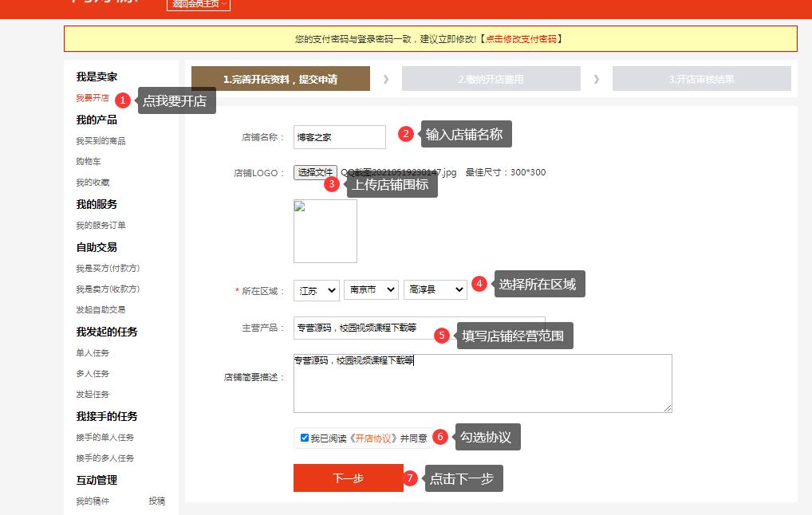The image size is (812, 515).
Task: Click the arrow between steps 1 and 2
Action: coord(386,79)
